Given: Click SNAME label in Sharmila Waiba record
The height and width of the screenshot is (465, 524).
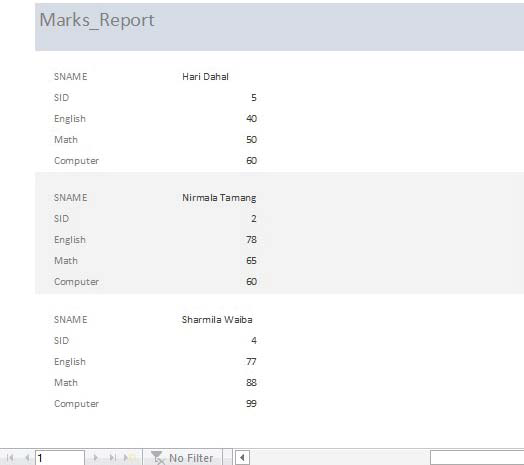Looking at the screenshot, I should pyautogui.click(x=71, y=320).
